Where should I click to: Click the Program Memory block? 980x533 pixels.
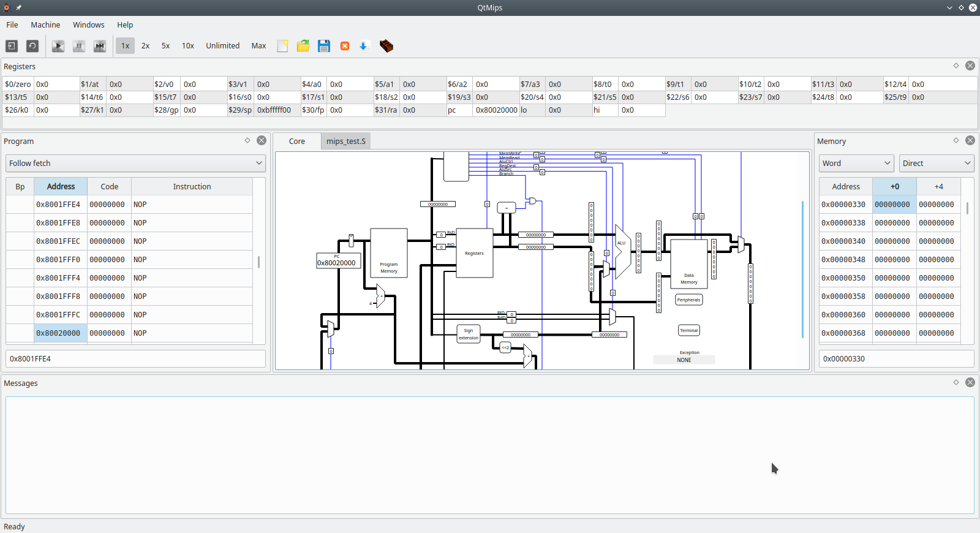(x=389, y=253)
